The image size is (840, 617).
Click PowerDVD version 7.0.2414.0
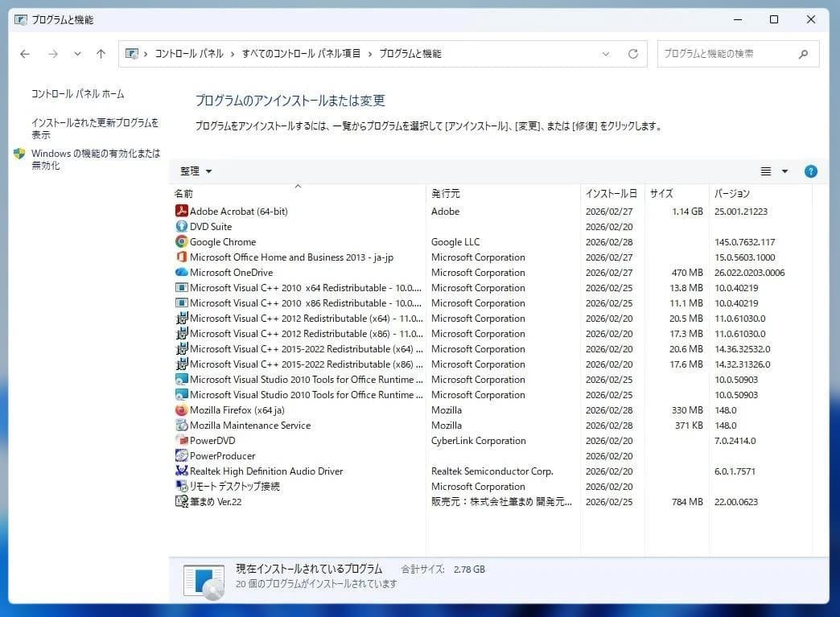735,440
